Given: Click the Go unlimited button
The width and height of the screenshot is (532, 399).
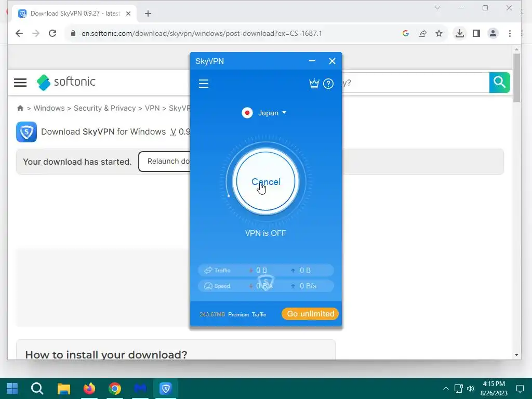Looking at the screenshot, I should (310, 314).
